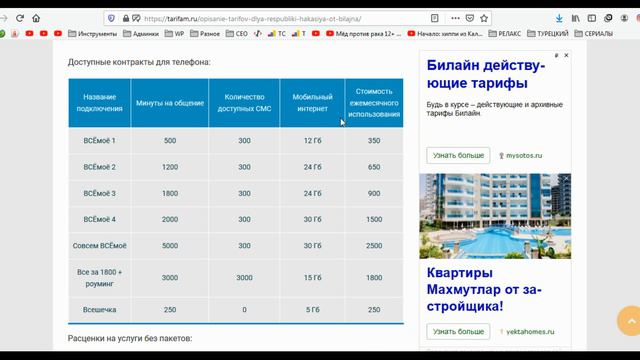Toggle reader view icon in address bar
This screenshot has width=640, height=360.
coord(435,18)
